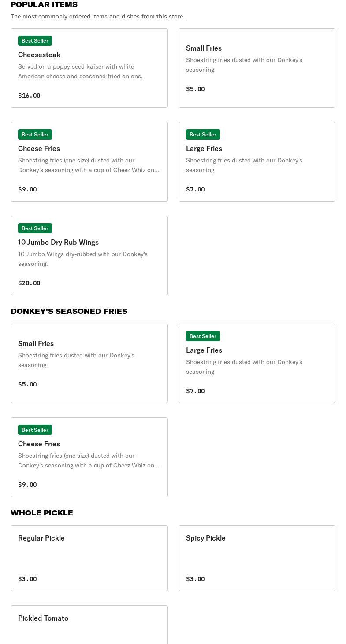
Task: Click the Donkey's Seasoned Fries heading
Action: click(x=69, y=311)
